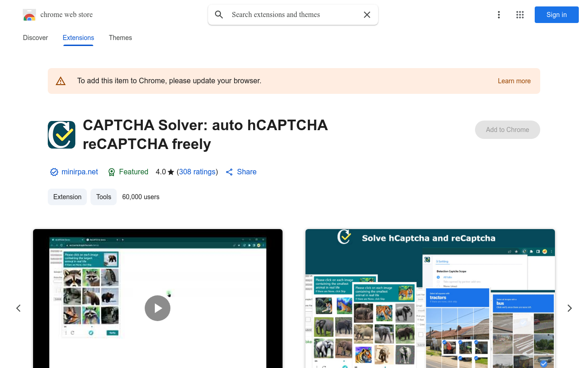Screen dimensions: 588x368
Task: Open the Google apps grid
Action: coord(520,15)
